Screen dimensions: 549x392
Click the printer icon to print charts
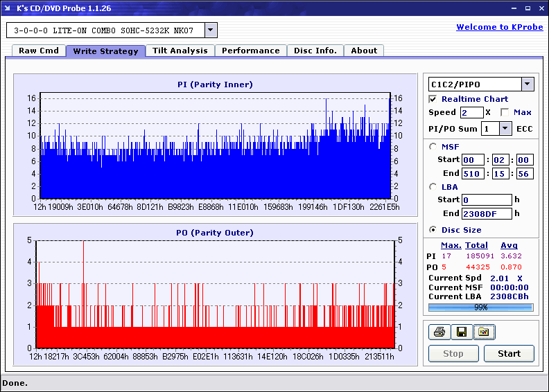point(438,332)
